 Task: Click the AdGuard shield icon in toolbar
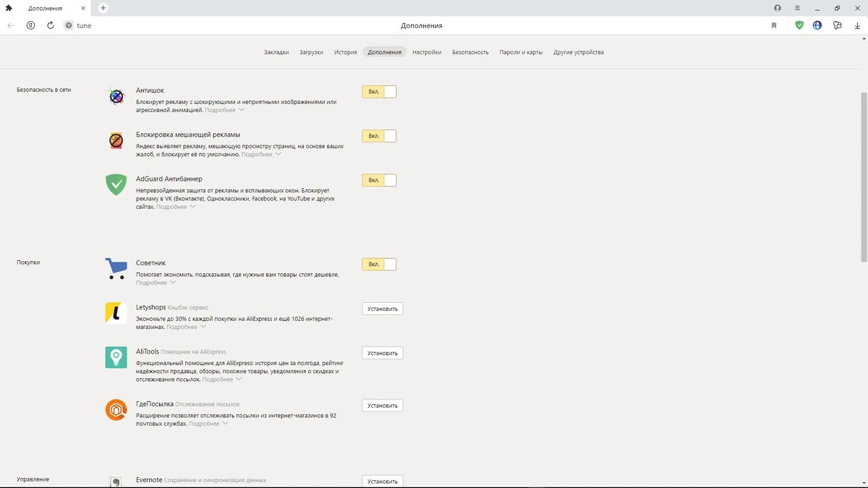point(799,25)
